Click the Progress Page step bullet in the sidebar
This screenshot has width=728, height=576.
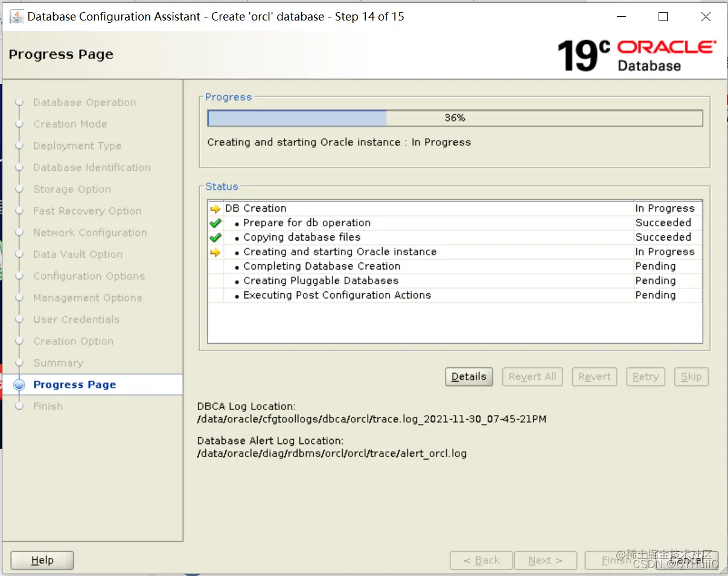[x=20, y=385]
